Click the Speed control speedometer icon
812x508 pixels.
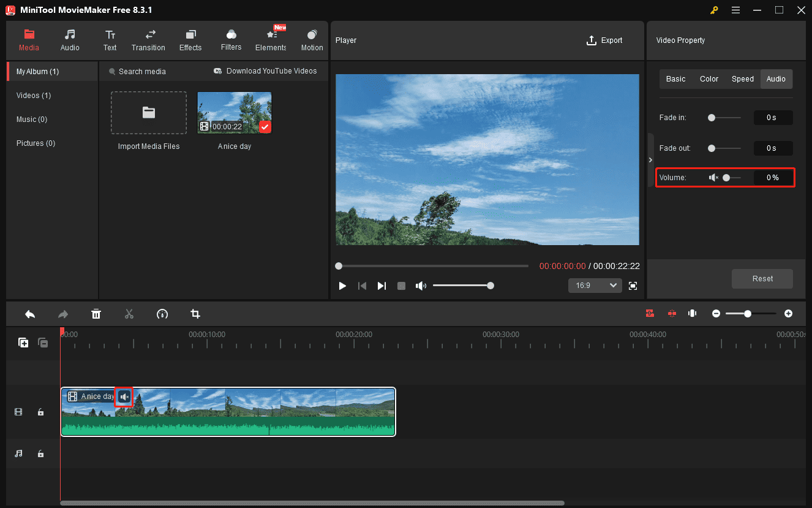(162, 314)
